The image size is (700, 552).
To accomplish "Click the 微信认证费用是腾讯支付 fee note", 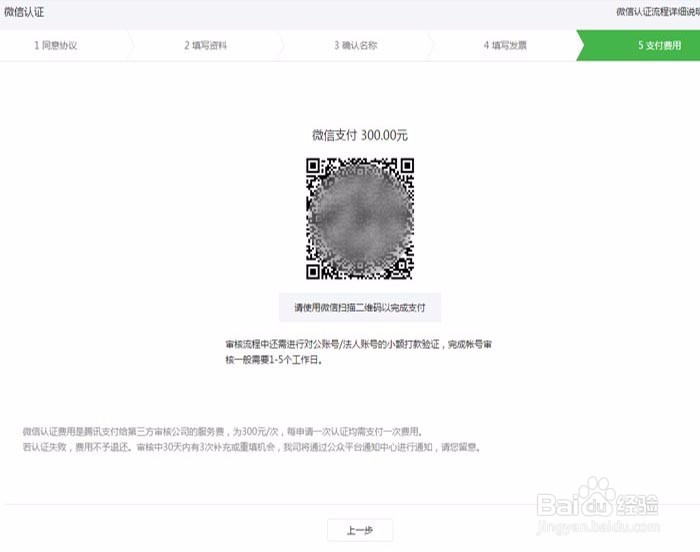I will [223, 431].
